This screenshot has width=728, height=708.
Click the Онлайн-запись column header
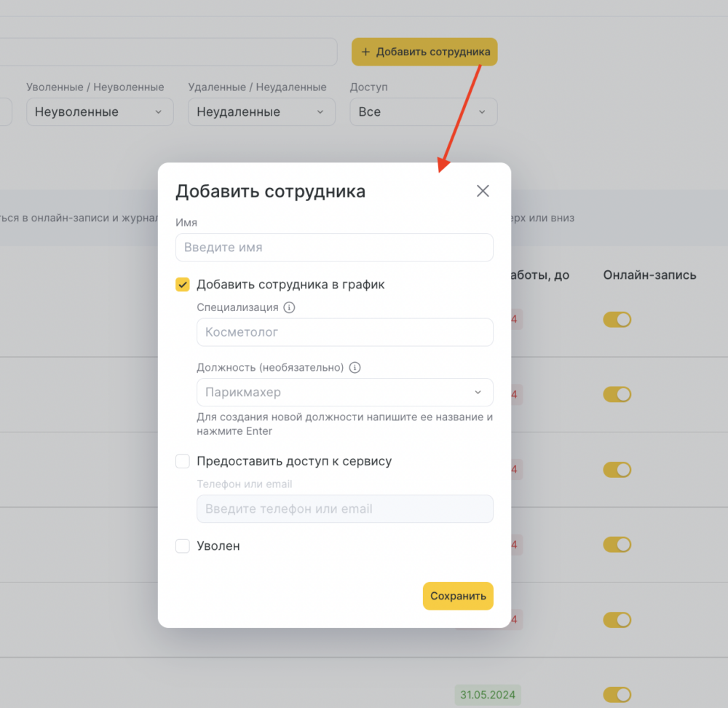[x=649, y=275]
